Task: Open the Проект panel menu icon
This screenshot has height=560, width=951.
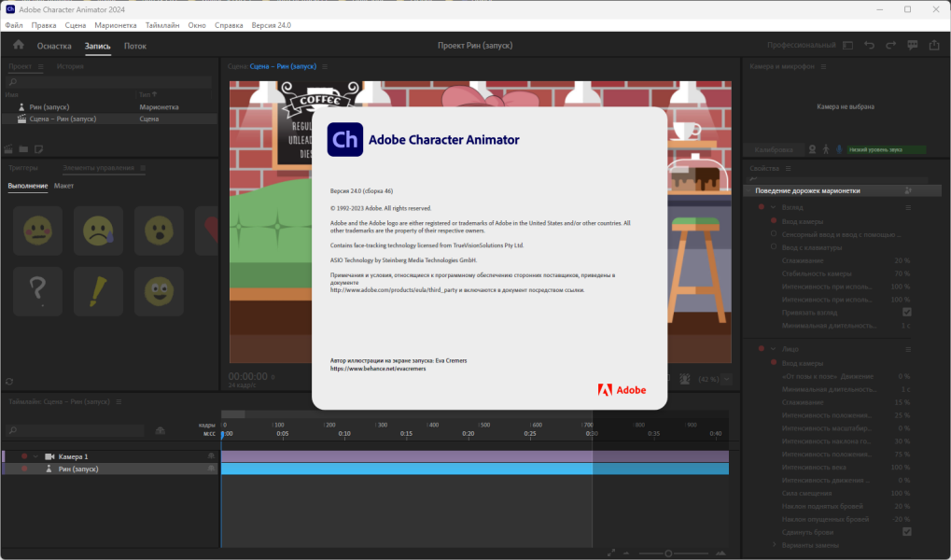Action: (41, 67)
